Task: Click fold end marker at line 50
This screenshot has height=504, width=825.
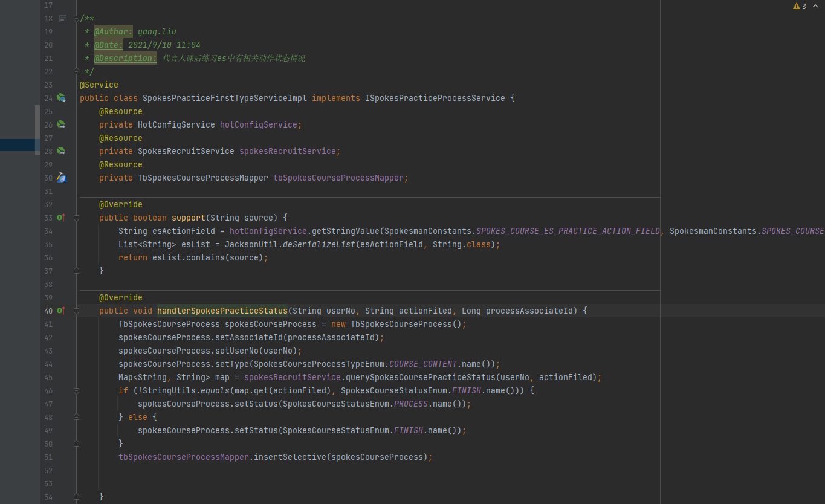Action: (x=76, y=444)
